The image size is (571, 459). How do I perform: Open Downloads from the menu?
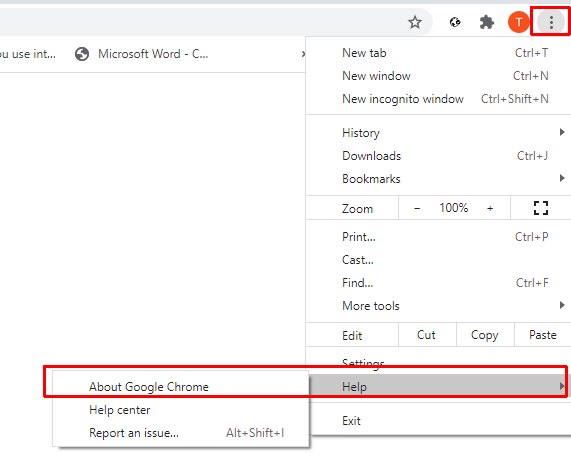439,156
